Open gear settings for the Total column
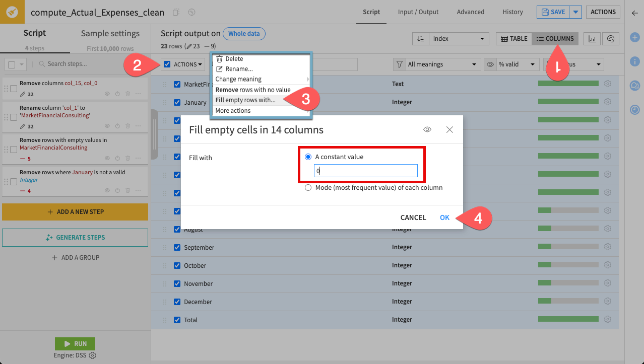This screenshot has width=644, height=364. coord(607,319)
